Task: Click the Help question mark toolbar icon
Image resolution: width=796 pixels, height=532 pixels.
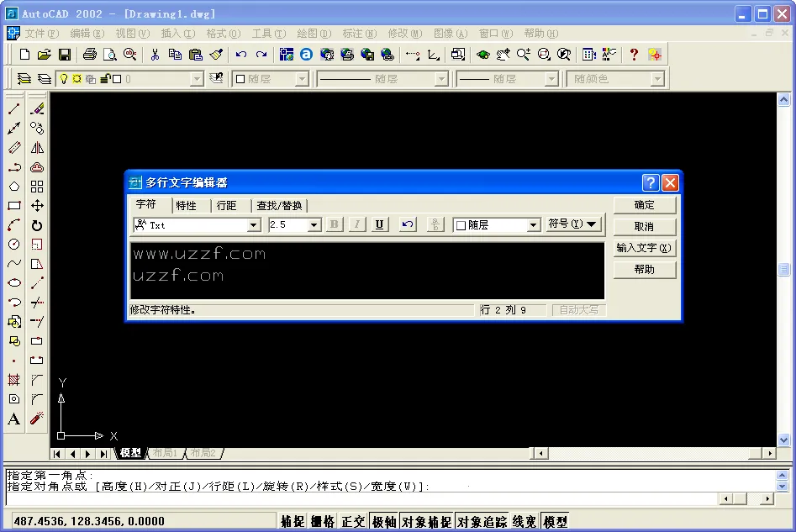Action: coord(634,55)
